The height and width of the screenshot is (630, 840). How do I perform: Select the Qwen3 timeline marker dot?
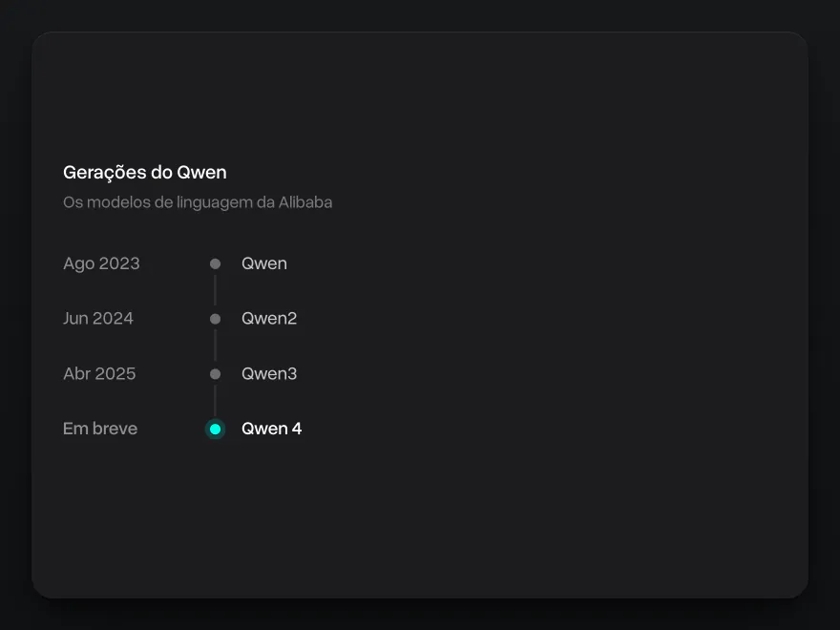pyautogui.click(x=215, y=374)
